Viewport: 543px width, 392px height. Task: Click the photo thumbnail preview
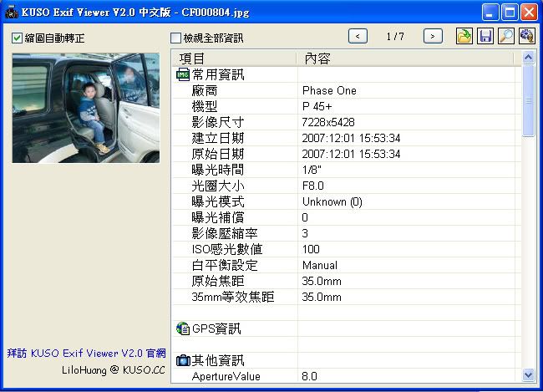click(85, 108)
